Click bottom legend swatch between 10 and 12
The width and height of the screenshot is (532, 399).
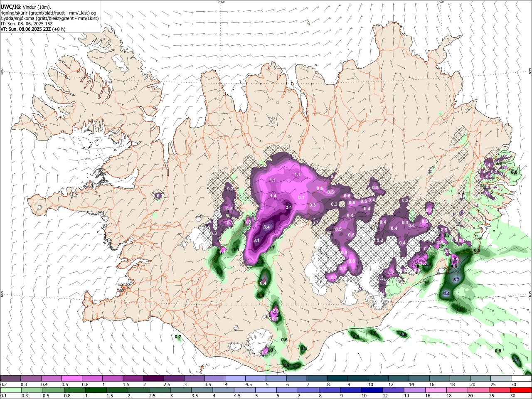tap(371, 390)
